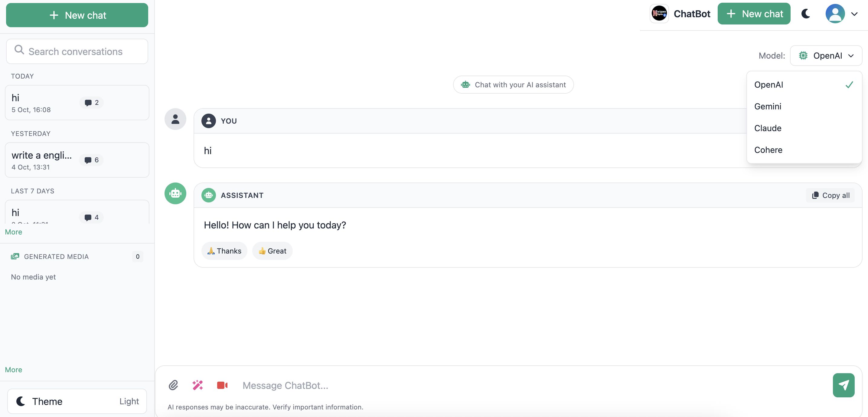Viewport: 868px width, 417px height.
Task: Click the magic wand generate icon
Action: click(198, 385)
